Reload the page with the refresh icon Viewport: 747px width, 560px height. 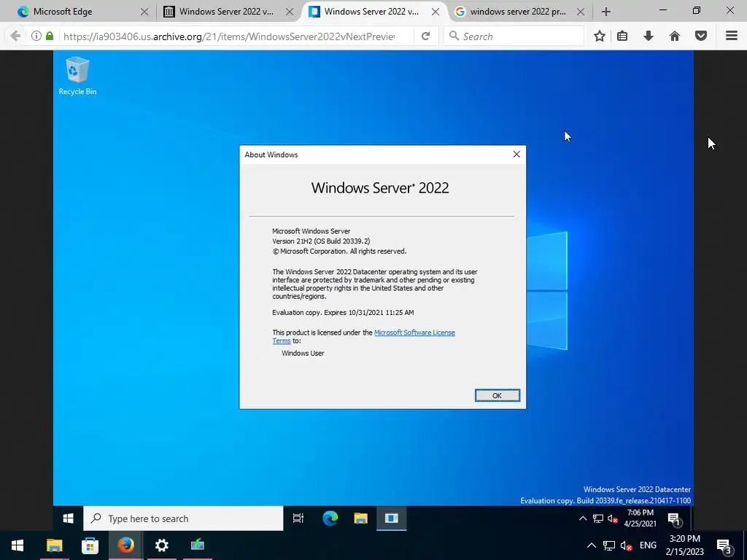pos(426,36)
